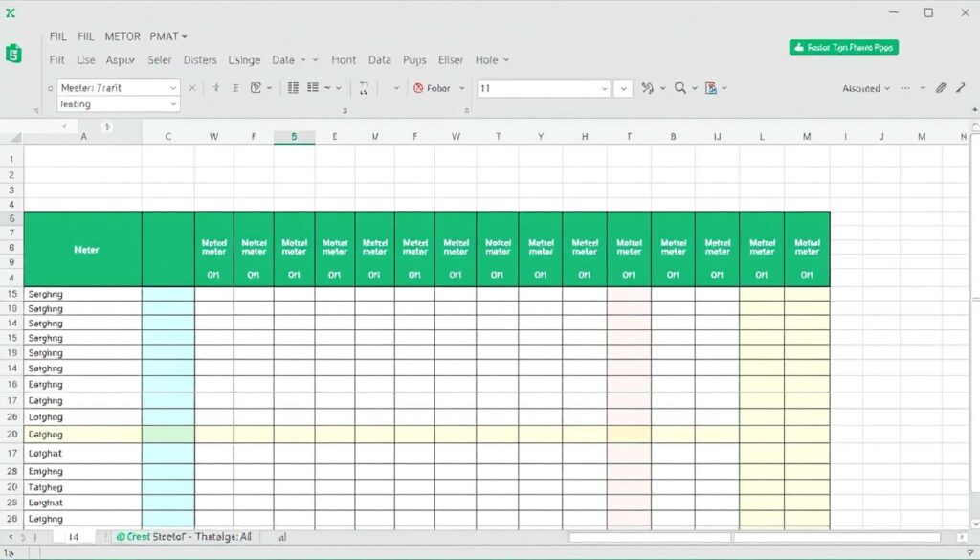Click the previous sheet arrow at bottom left
Screen dimensions: 980x560
coord(11,537)
